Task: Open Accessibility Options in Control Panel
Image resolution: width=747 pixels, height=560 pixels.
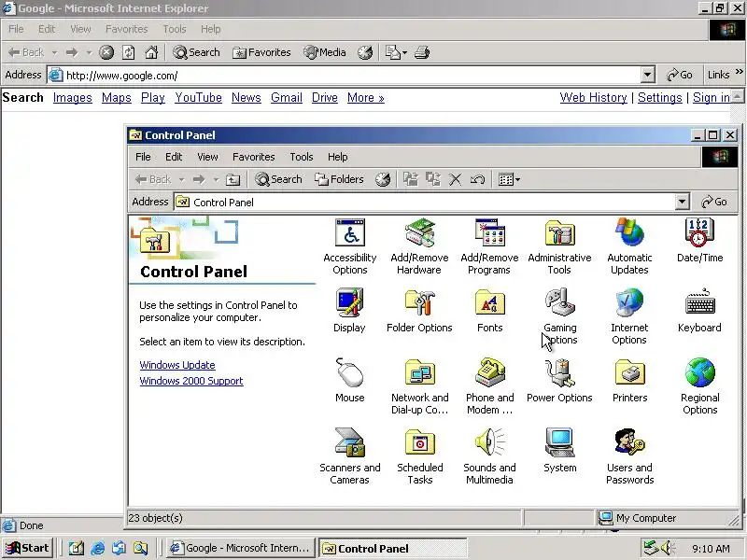Action: click(x=350, y=246)
